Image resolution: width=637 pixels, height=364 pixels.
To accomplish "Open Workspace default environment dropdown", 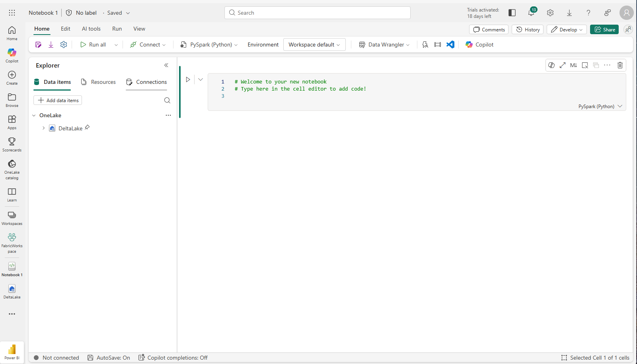I will [x=314, y=45].
